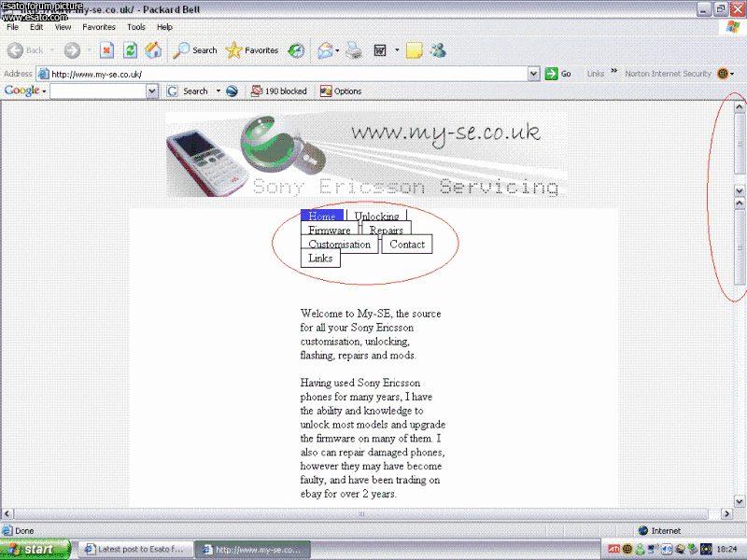Click the Stop loading icon

click(106, 50)
